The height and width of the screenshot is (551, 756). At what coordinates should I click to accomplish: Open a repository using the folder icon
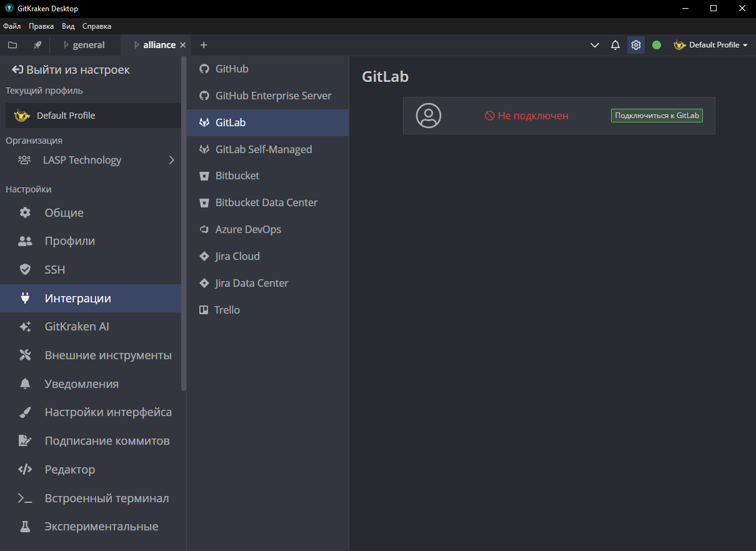(x=12, y=44)
